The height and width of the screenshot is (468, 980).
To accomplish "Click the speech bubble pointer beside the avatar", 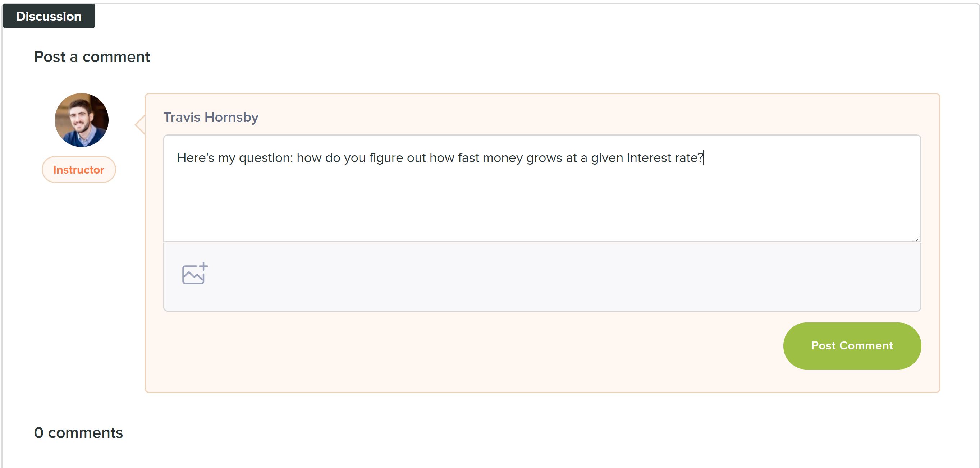I will point(140,124).
